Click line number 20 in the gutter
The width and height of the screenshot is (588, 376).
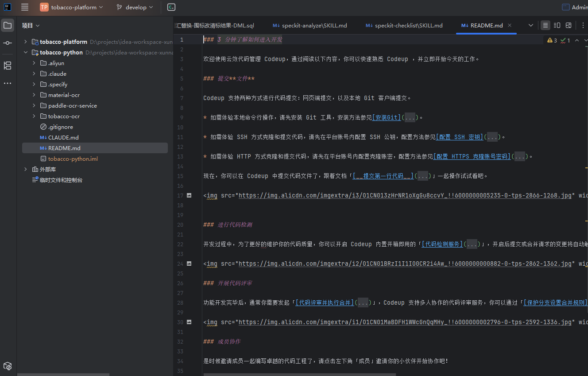click(180, 225)
